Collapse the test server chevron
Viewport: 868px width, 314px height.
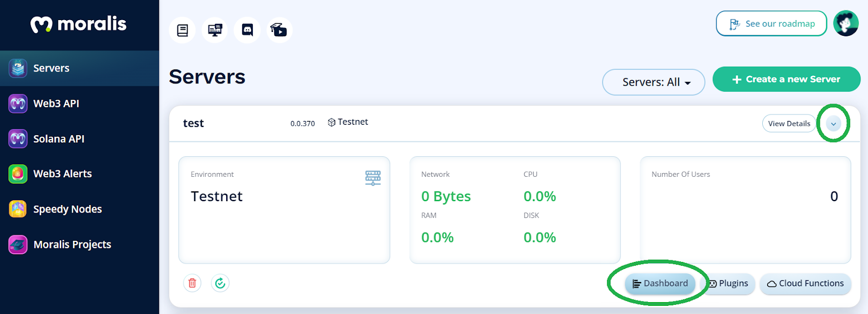[833, 124]
